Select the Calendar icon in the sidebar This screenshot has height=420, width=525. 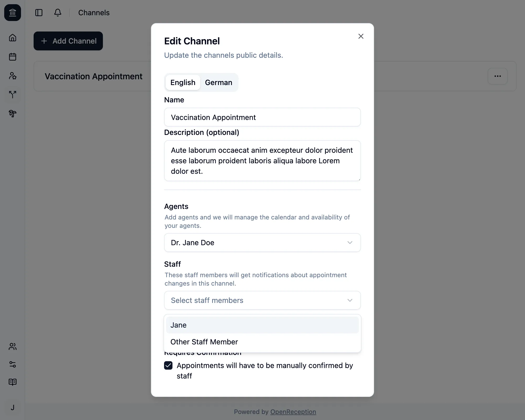coord(12,57)
